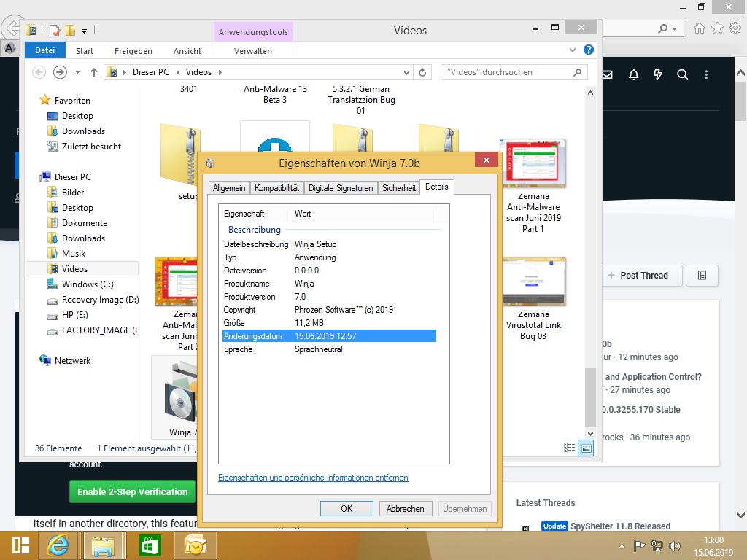The height and width of the screenshot is (560, 747).
Task: Click the link to remove personal properties
Action: (x=313, y=478)
